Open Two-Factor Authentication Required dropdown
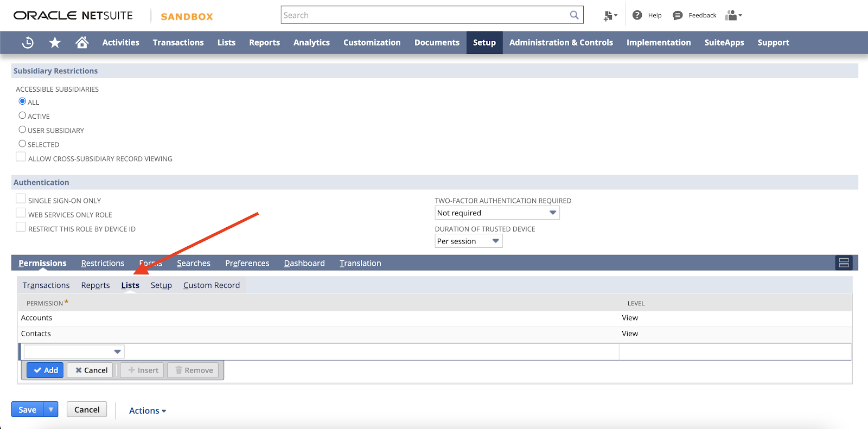Viewport: 868px width, 429px height. pos(497,213)
